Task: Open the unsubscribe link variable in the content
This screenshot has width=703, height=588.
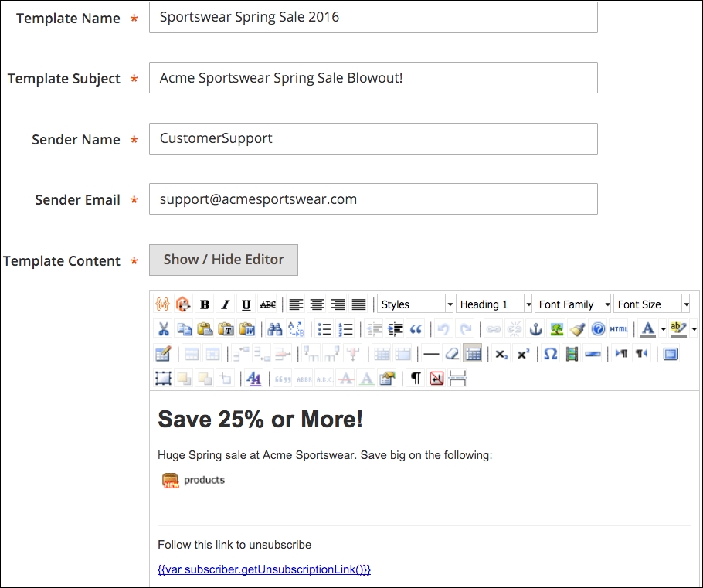Action: tap(263, 569)
